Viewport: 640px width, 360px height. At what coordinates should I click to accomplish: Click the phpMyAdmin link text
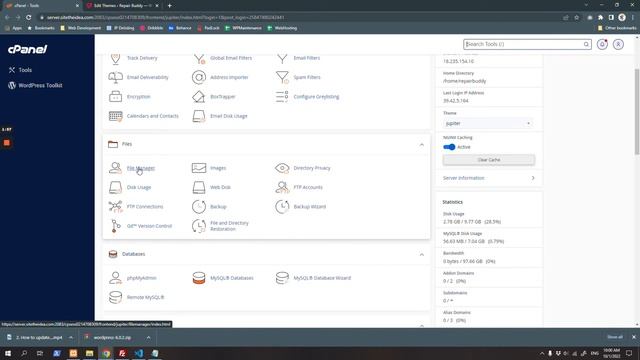(x=142, y=278)
